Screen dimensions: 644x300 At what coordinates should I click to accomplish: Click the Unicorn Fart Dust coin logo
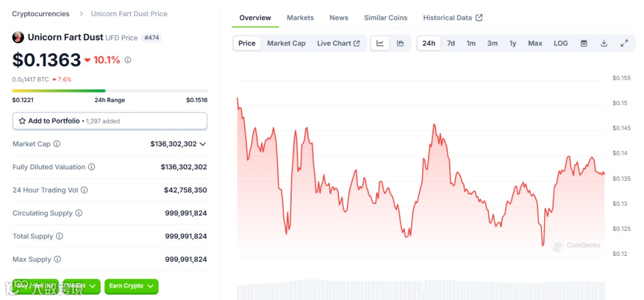coord(18,38)
